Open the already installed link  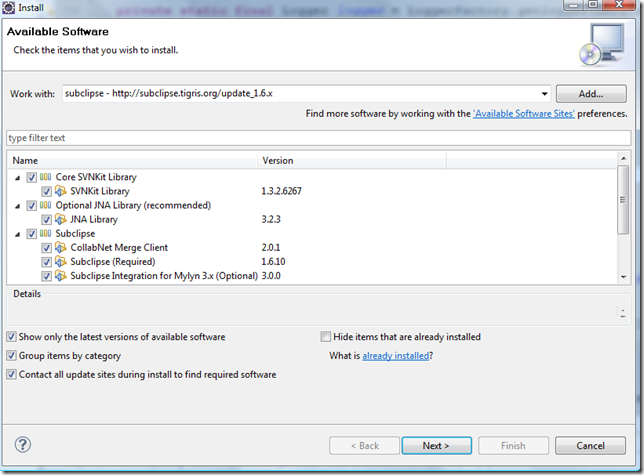[396, 356]
